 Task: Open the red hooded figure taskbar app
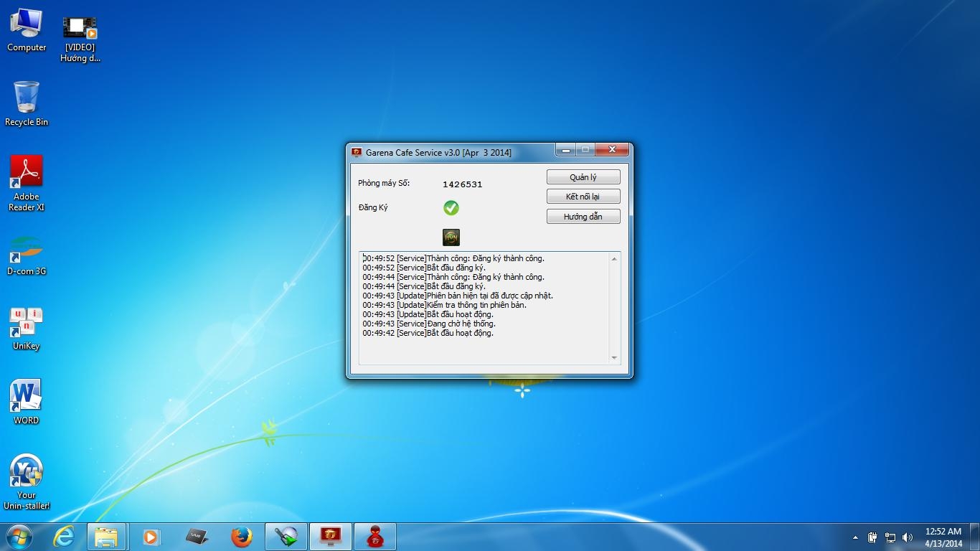[374, 537]
